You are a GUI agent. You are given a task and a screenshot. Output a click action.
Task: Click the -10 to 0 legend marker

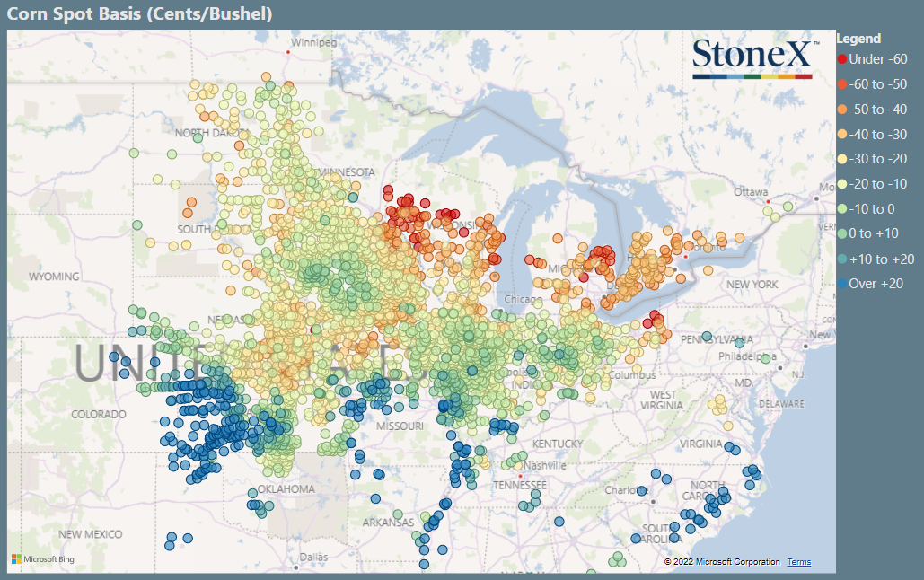pyautogui.click(x=842, y=208)
